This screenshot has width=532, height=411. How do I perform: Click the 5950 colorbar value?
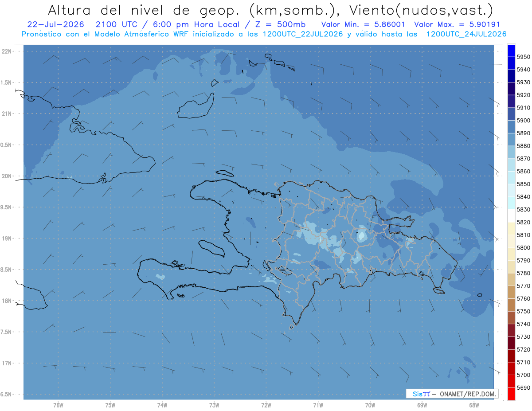[524, 57]
